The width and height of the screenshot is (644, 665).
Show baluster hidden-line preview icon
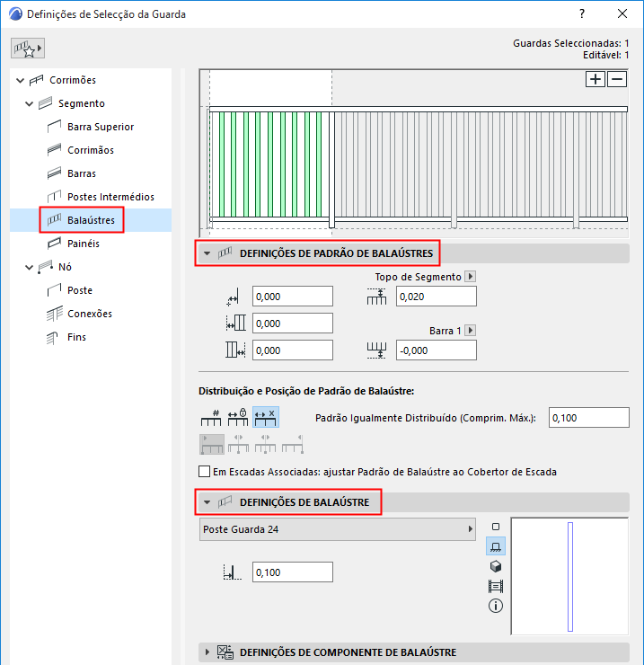pos(496,586)
